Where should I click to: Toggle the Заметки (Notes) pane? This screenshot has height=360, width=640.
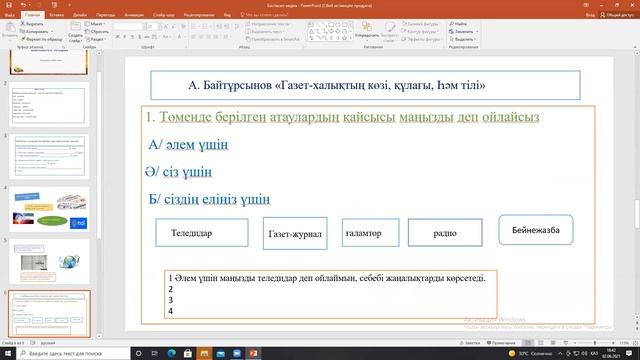tap(470, 343)
